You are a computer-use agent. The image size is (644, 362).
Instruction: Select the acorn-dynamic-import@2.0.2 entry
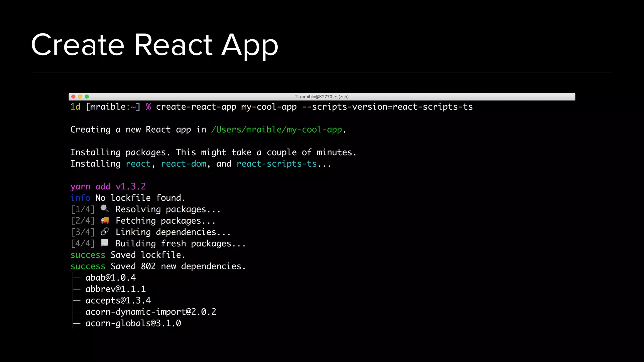coord(151,312)
